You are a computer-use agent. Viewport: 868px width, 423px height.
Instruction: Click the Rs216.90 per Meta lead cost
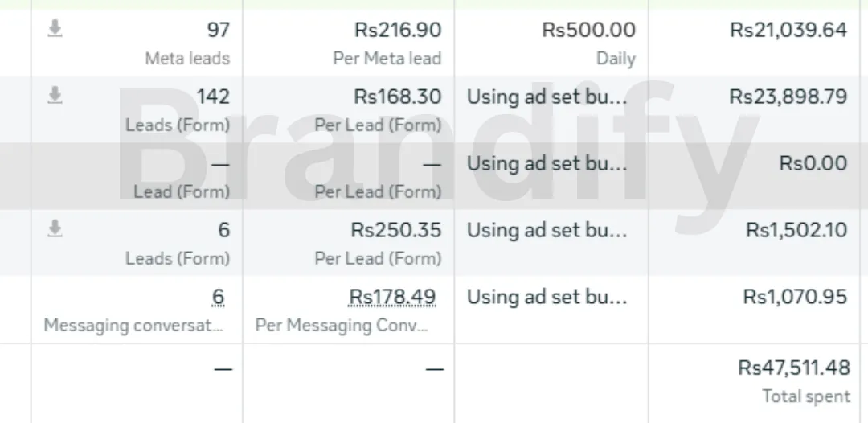pyautogui.click(x=397, y=31)
